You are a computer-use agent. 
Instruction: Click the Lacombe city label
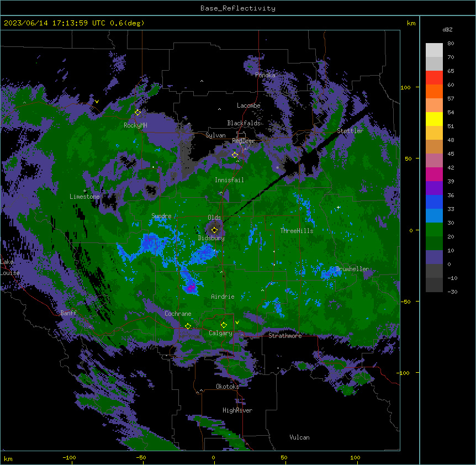248,105
